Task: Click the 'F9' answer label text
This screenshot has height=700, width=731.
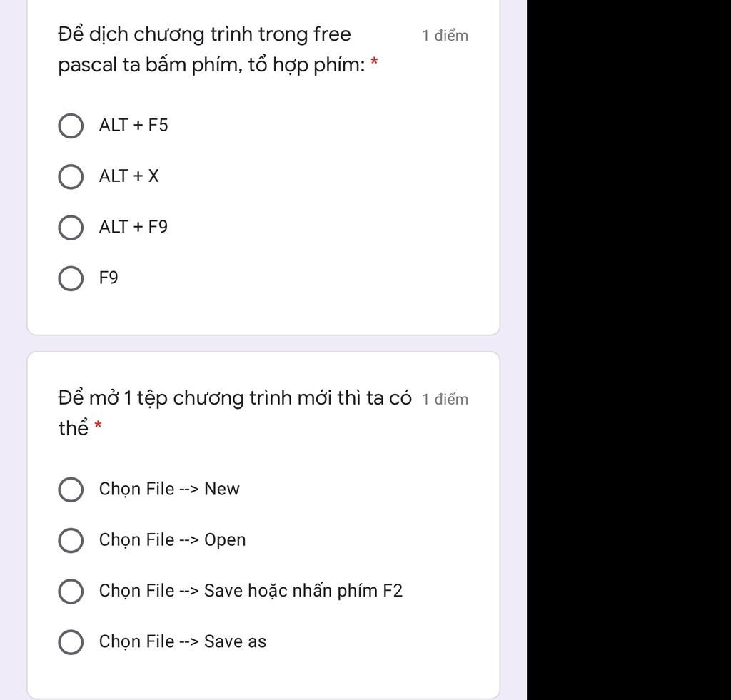Action: [x=109, y=278]
